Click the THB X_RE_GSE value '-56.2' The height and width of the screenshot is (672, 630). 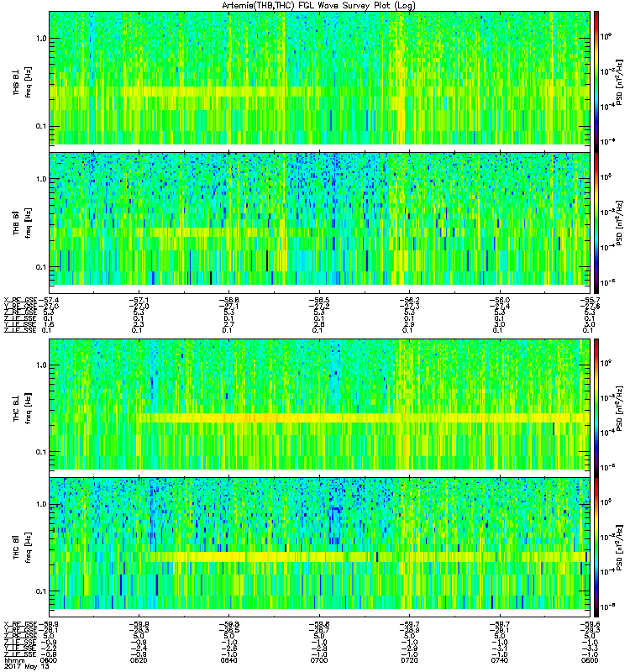tap(409, 300)
